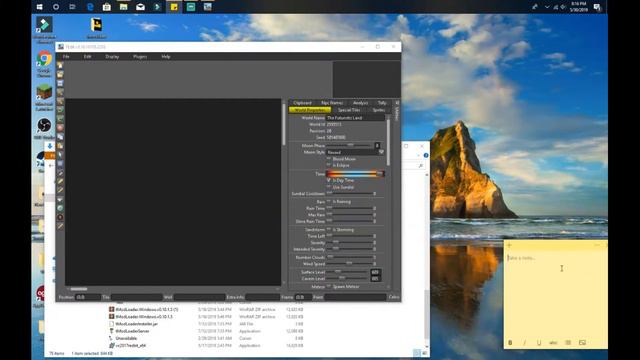The image size is (640, 360).
Task: Click the Copy selection toolbar icon
Action: pyautogui.click(x=60, y=137)
